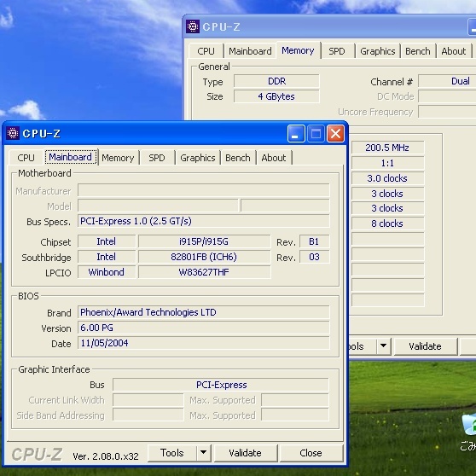Click the Tools button in front window
The height and width of the screenshot is (476, 476).
pyautogui.click(x=171, y=453)
